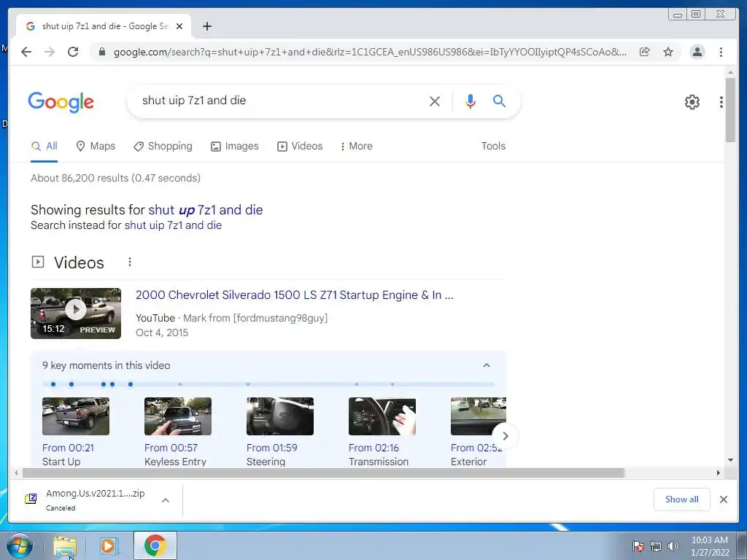The image size is (747, 560).
Task: Open Windows Explorer from taskbar
Action: (65, 545)
